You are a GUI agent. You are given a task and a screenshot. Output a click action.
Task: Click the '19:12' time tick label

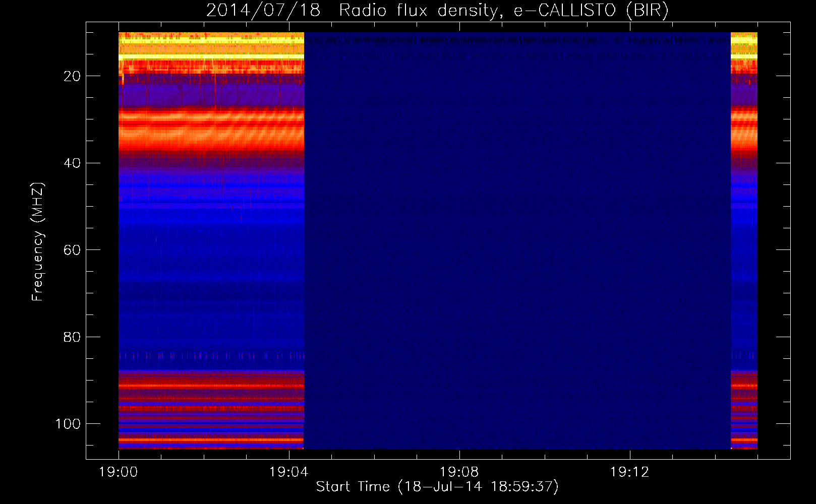point(629,472)
